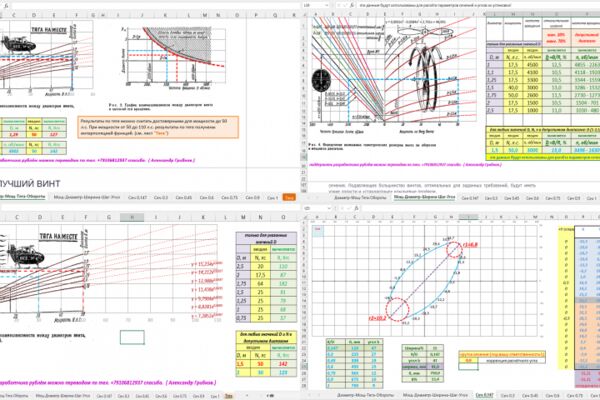Screen dimensions: 600x400
Task: Select column O header in bottom-left window
Action: pyautogui.click(x=283, y=217)
